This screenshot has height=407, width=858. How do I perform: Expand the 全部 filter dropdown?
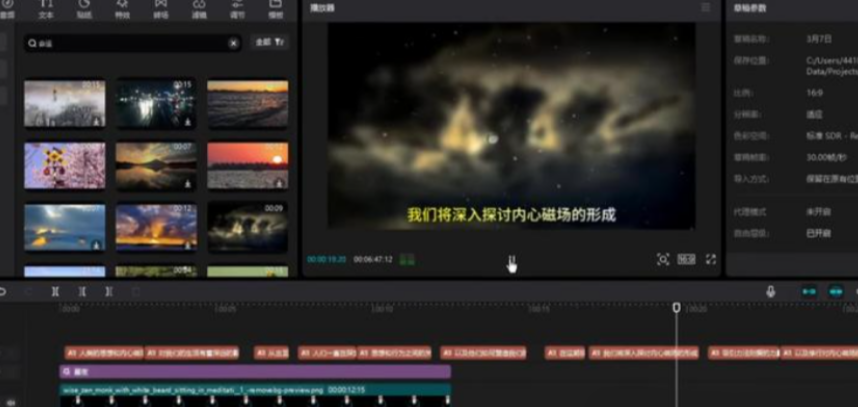pos(269,43)
